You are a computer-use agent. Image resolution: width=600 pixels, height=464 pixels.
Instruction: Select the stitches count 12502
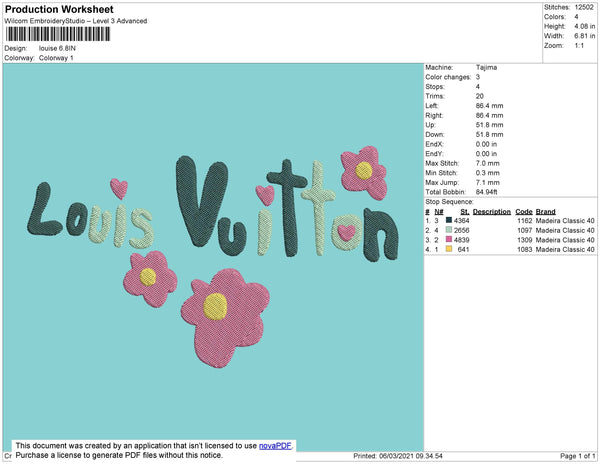coord(584,7)
